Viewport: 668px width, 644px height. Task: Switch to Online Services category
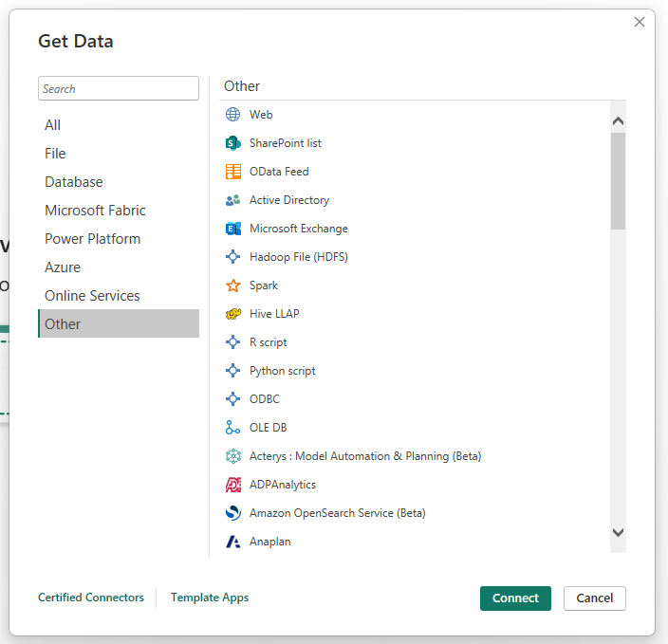tap(119, 296)
